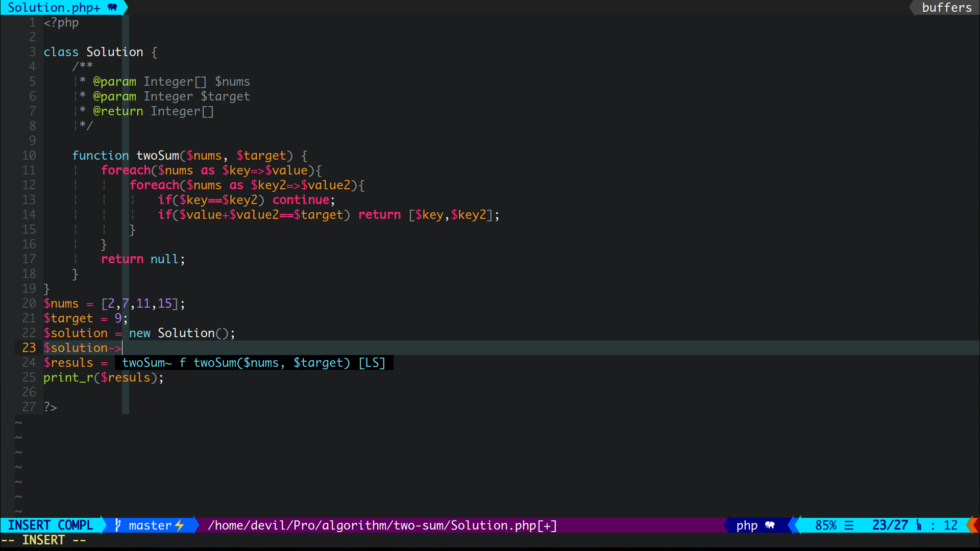Viewport: 980px width, 551px height.
Task: Click the 23/27 line counter in statusline
Action: (890, 525)
